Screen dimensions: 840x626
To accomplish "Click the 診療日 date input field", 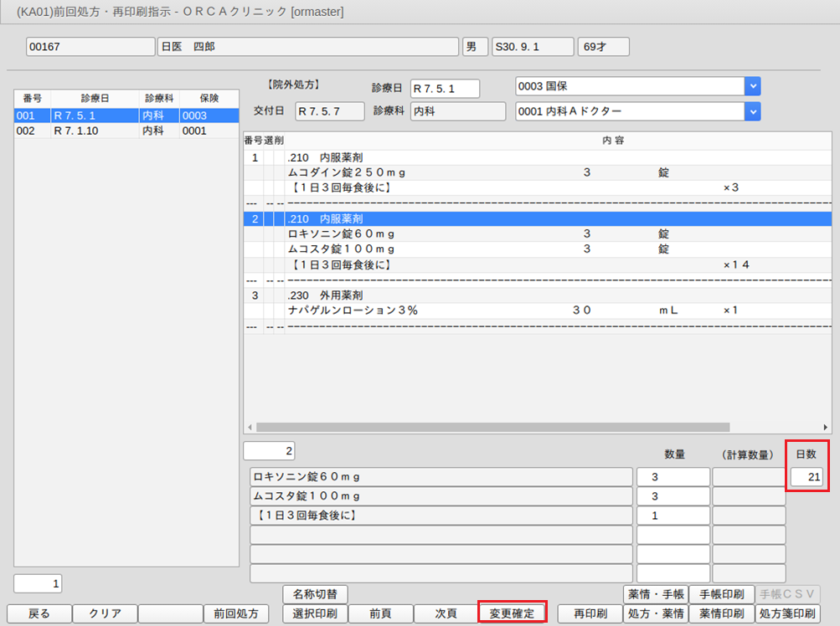I will (444, 89).
